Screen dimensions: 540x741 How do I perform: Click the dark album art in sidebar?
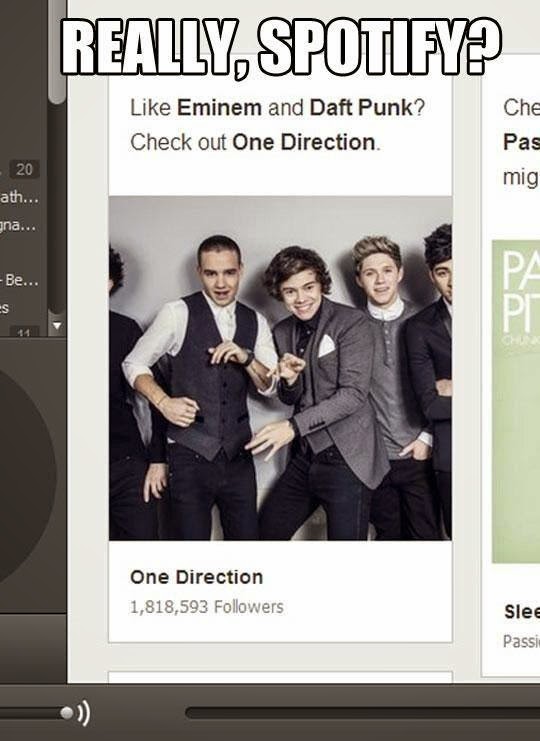(28, 477)
